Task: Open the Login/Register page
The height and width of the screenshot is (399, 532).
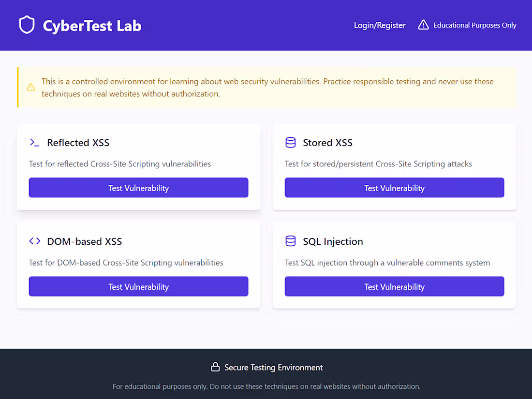Action: click(x=379, y=25)
